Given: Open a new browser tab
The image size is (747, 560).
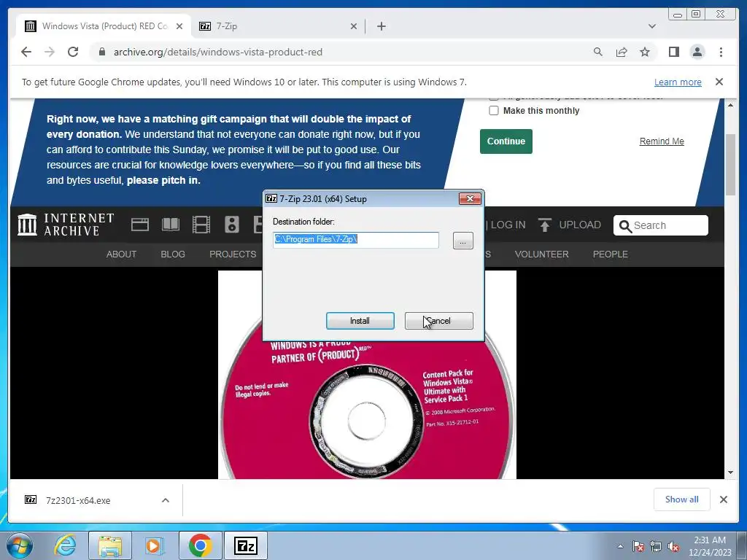Looking at the screenshot, I should (x=381, y=26).
